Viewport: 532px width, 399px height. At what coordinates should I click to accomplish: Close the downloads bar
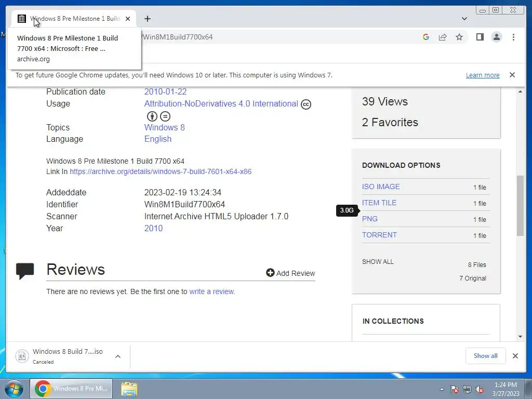(515, 355)
